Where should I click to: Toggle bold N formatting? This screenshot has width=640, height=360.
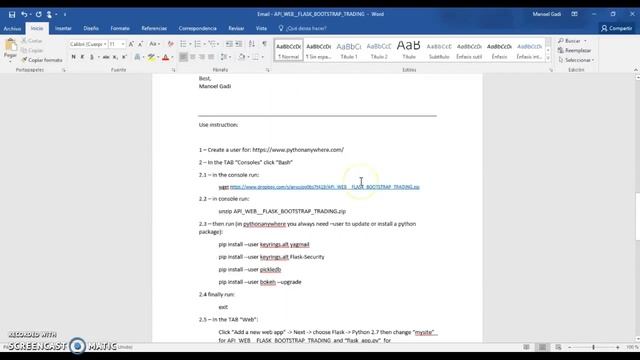73,57
